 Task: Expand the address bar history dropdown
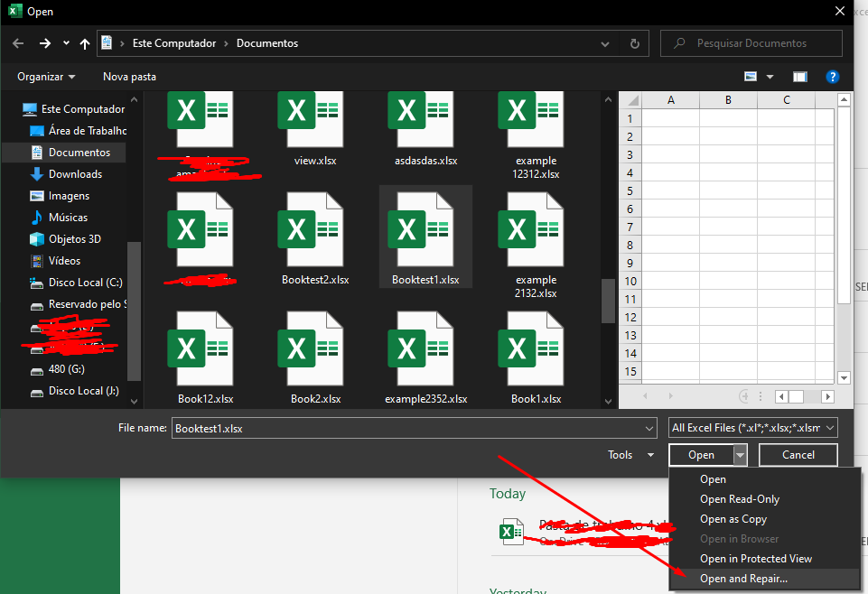605,43
